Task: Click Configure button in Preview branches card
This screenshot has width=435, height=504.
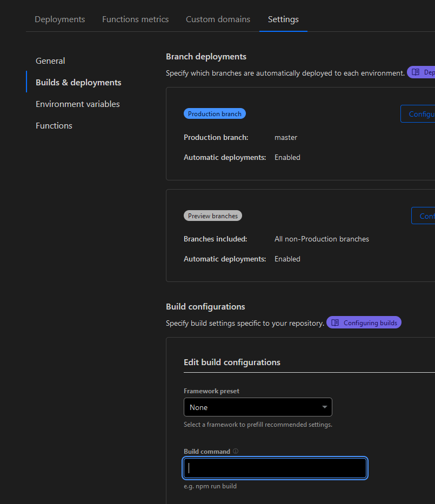Action: (425, 216)
